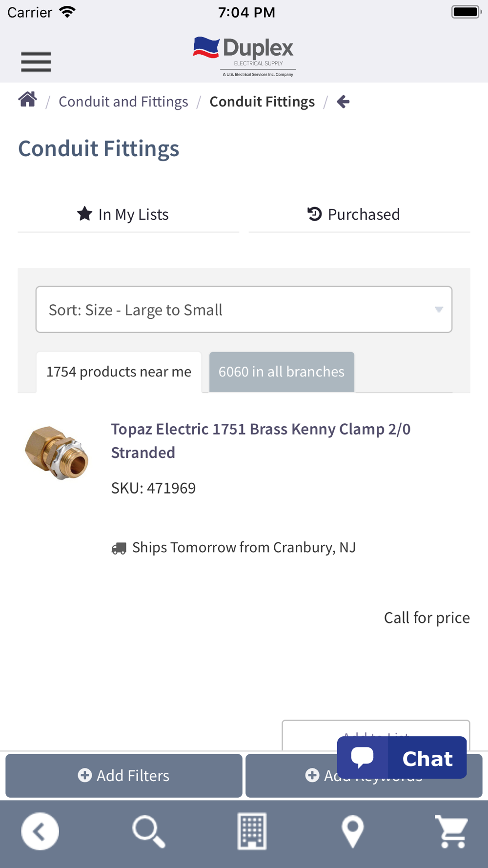Click the Duplex Electrical Supply logo

[244, 56]
